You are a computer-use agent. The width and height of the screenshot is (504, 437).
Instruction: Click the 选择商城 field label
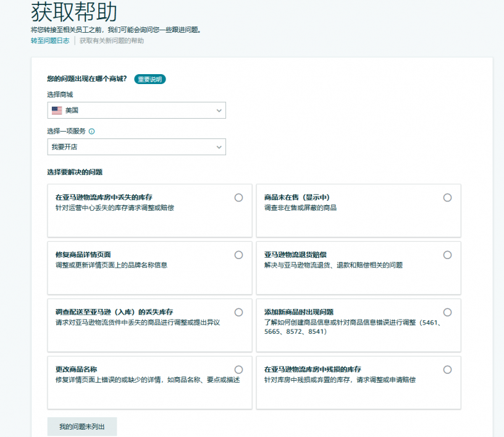[x=60, y=95]
